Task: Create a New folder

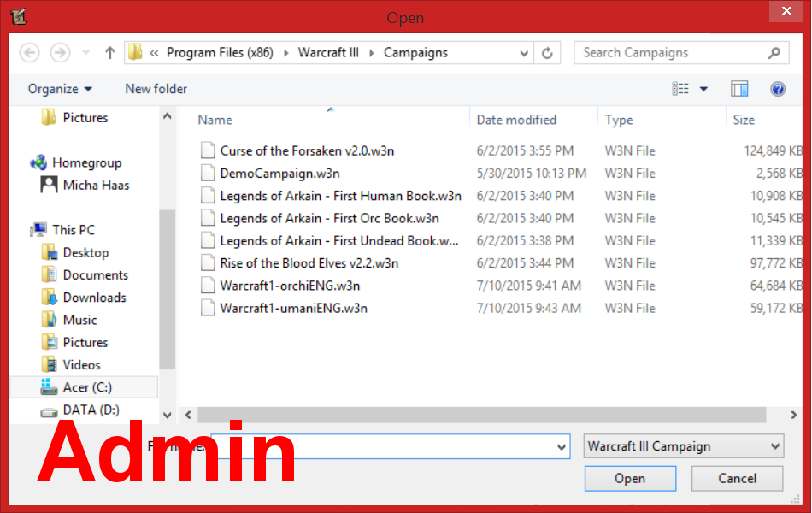Action: point(156,89)
